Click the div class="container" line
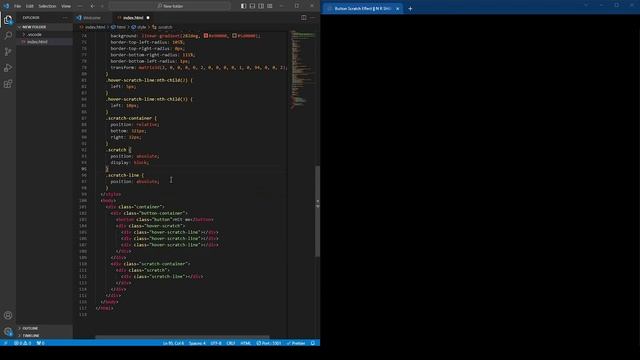 135,207
